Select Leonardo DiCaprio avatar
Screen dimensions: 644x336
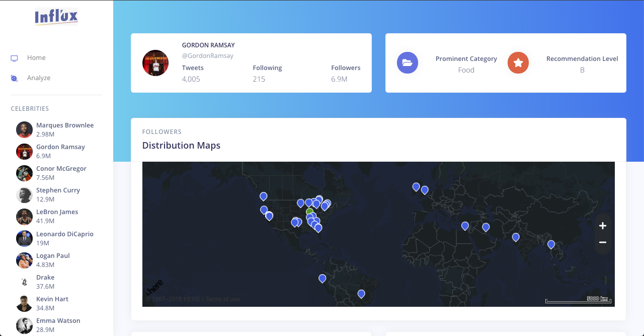point(24,238)
